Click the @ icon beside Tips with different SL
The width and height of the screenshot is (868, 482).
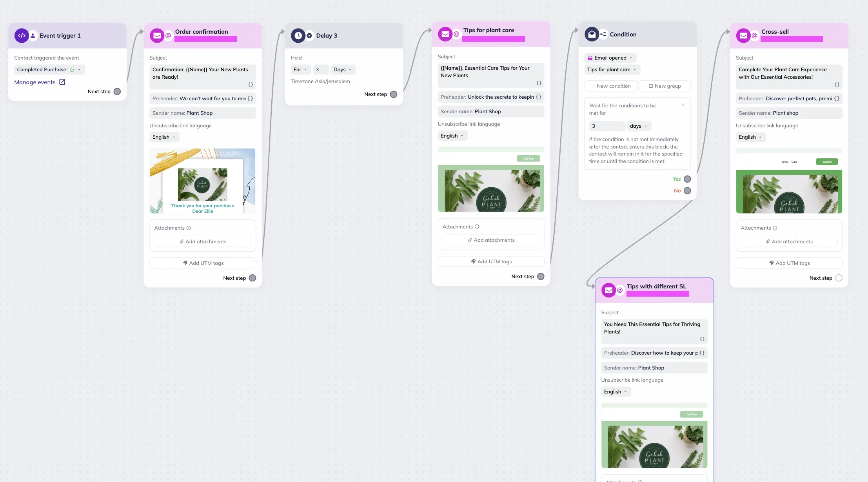point(620,290)
